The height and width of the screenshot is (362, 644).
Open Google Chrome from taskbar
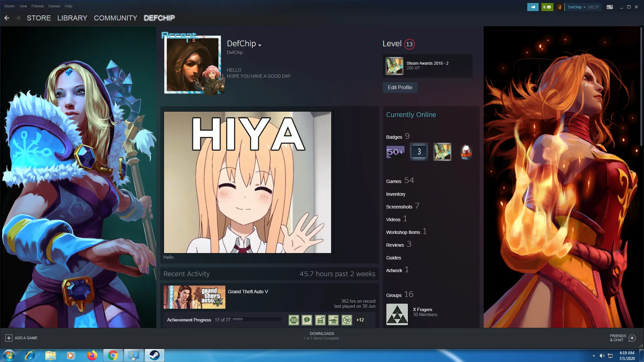pyautogui.click(x=113, y=355)
